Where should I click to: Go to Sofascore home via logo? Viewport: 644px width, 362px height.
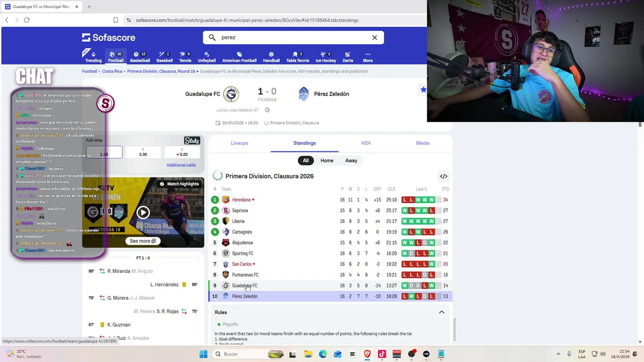tap(109, 37)
